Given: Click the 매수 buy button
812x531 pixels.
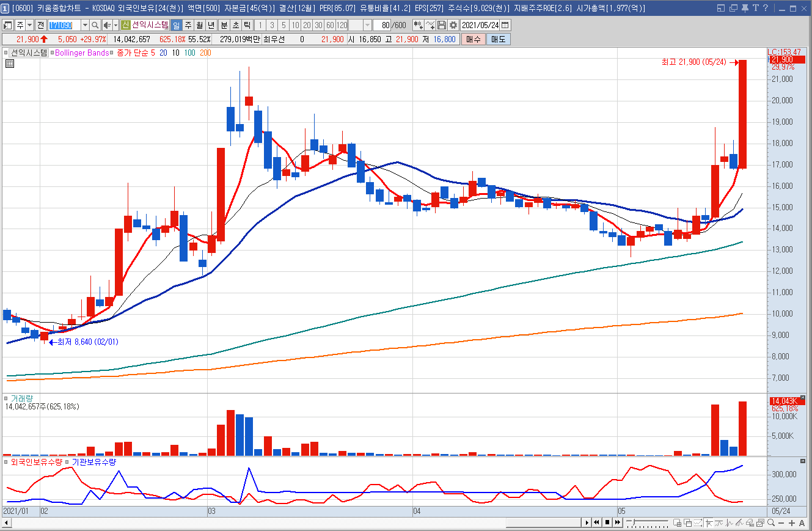Looking at the screenshot, I should 474,39.
